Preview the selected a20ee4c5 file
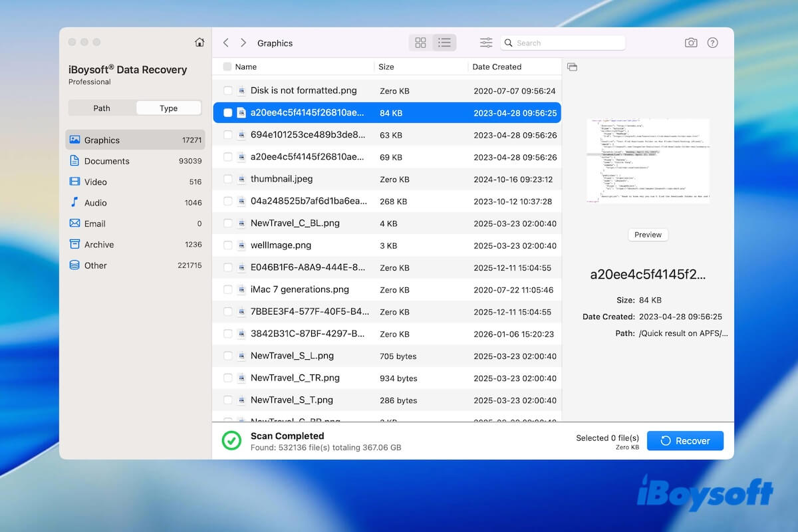This screenshot has height=532, width=798. click(648, 234)
